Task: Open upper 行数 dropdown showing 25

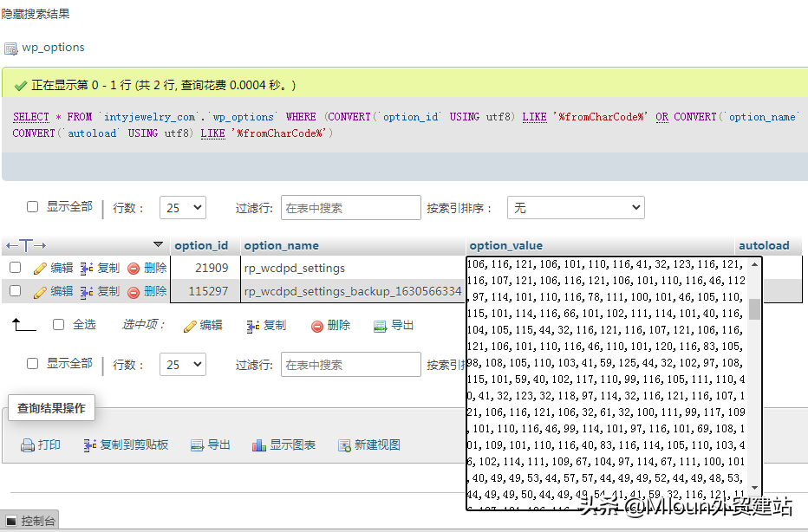Action: pyautogui.click(x=183, y=208)
